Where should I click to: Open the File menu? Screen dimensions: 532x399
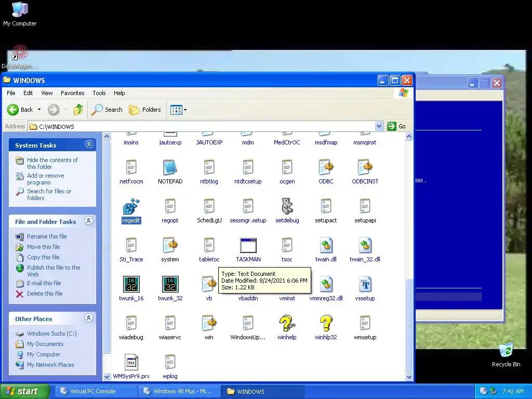tap(11, 93)
